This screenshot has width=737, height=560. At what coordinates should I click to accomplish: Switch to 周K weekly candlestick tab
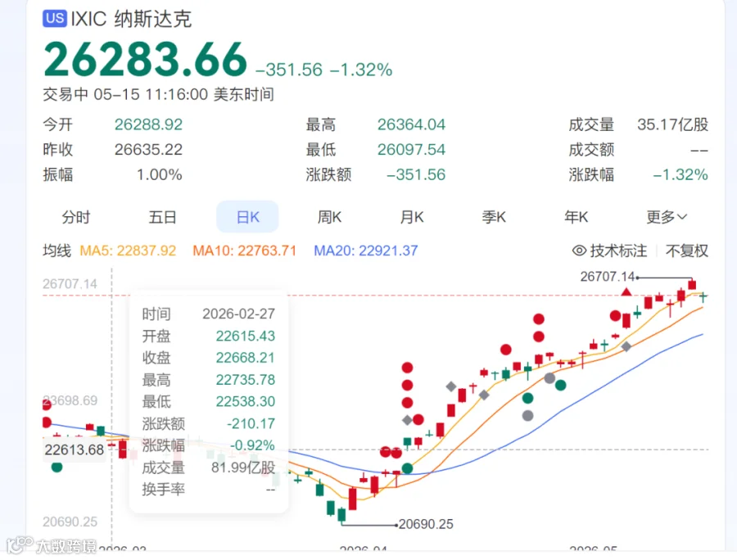pos(329,217)
